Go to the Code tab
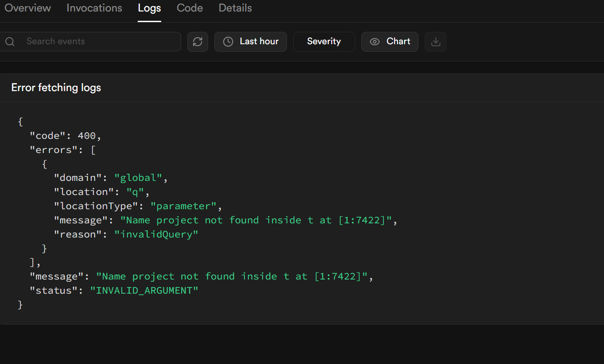Screen dimensions: 604x364 point(190,8)
